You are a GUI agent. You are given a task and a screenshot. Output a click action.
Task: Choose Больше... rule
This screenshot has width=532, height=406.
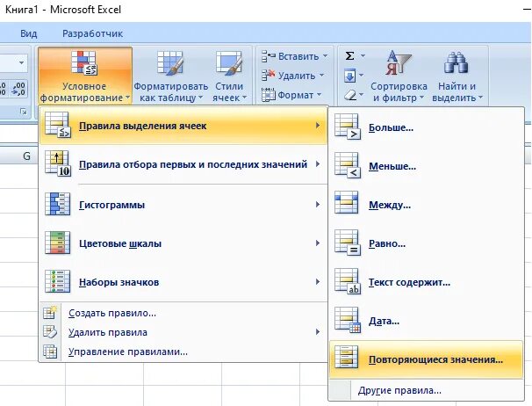pyautogui.click(x=427, y=127)
